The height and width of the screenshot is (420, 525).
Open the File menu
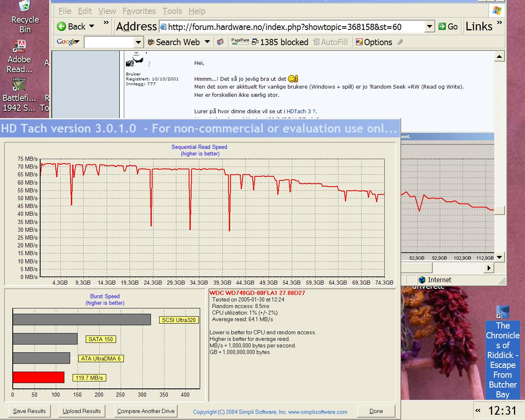(65, 11)
